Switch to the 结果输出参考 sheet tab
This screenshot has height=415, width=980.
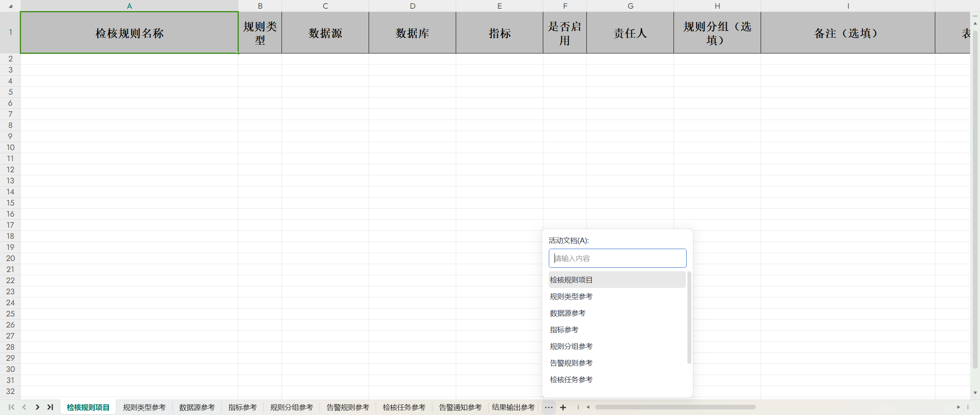513,407
